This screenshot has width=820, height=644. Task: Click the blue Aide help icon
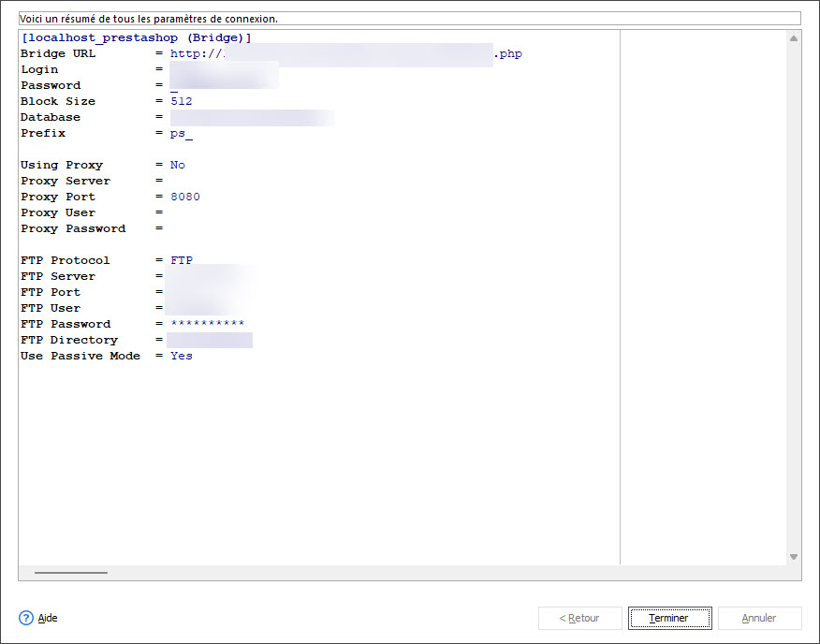[26, 618]
